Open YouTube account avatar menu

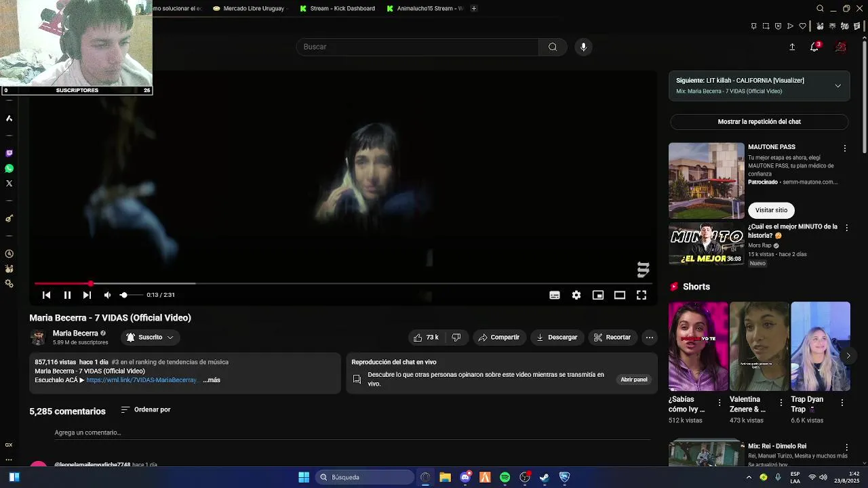coord(841,47)
